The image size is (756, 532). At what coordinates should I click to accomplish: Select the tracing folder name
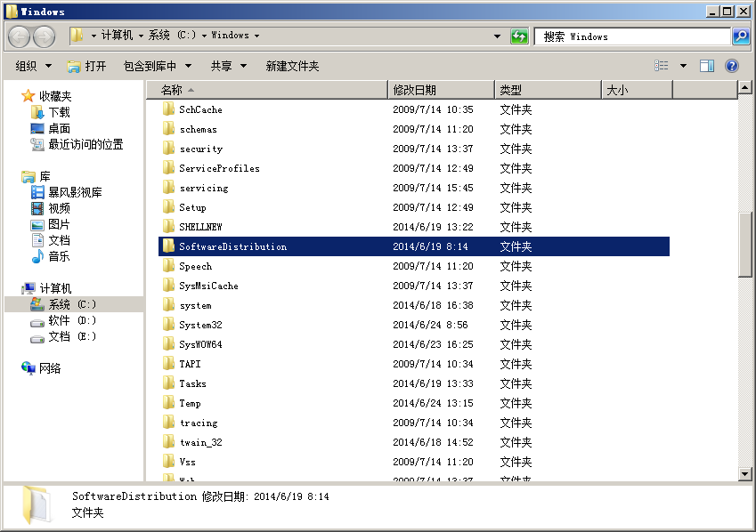[x=199, y=423]
